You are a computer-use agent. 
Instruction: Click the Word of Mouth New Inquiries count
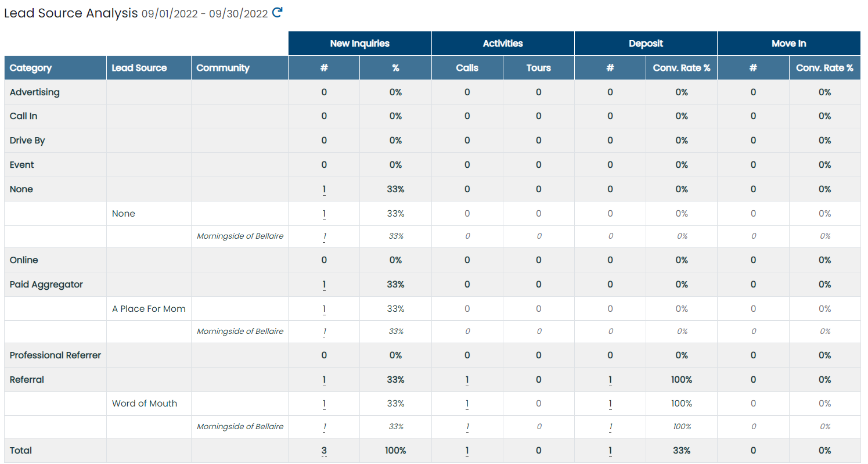324,404
